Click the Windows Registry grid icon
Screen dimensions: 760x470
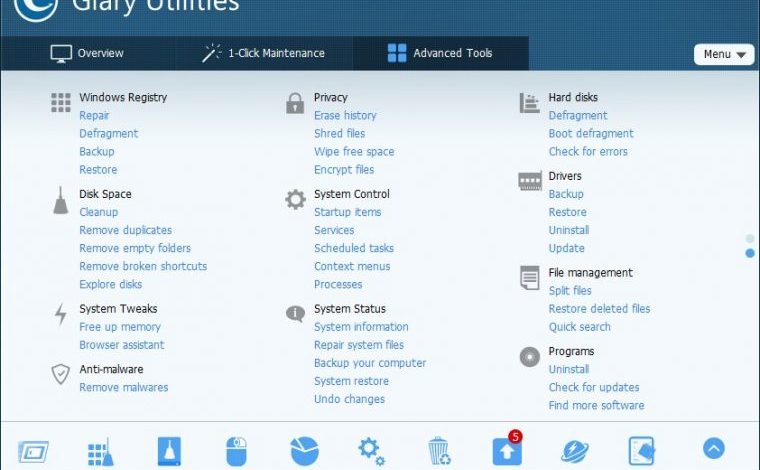coord(61,103)
